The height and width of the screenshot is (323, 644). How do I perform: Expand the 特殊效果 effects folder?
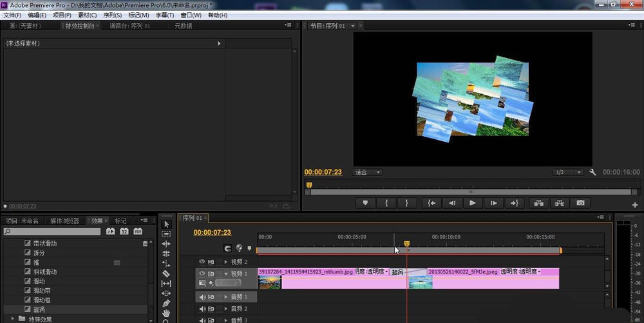14,318
